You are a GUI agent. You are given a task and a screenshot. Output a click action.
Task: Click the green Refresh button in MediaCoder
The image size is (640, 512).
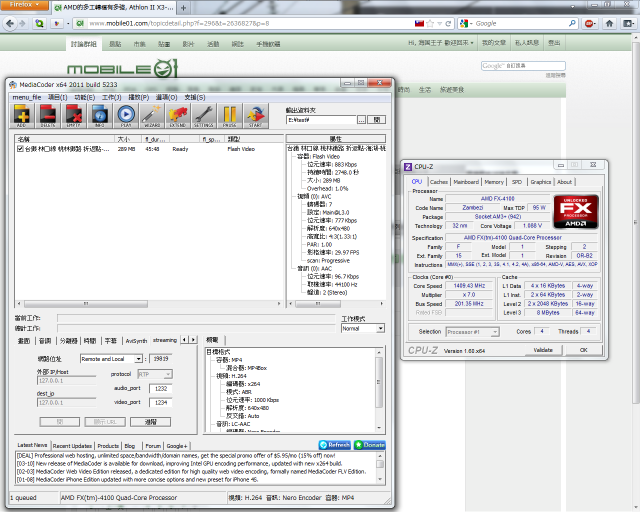tap(335, 445)
